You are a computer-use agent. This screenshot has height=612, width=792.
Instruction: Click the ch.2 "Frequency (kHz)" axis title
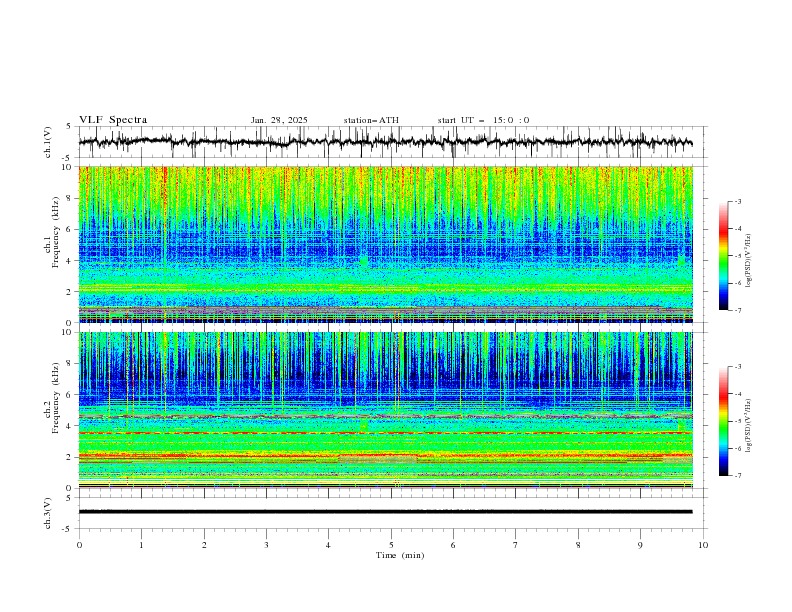pos(55,397)
